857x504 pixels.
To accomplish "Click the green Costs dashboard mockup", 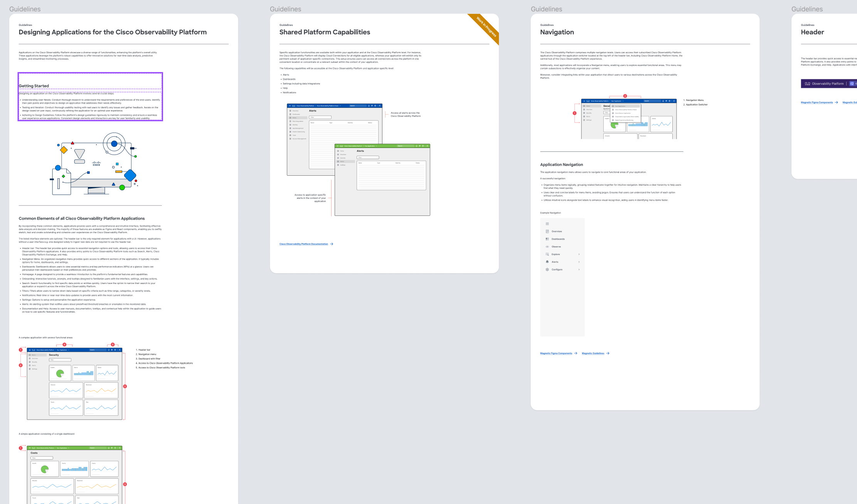I will click(74, 475).
